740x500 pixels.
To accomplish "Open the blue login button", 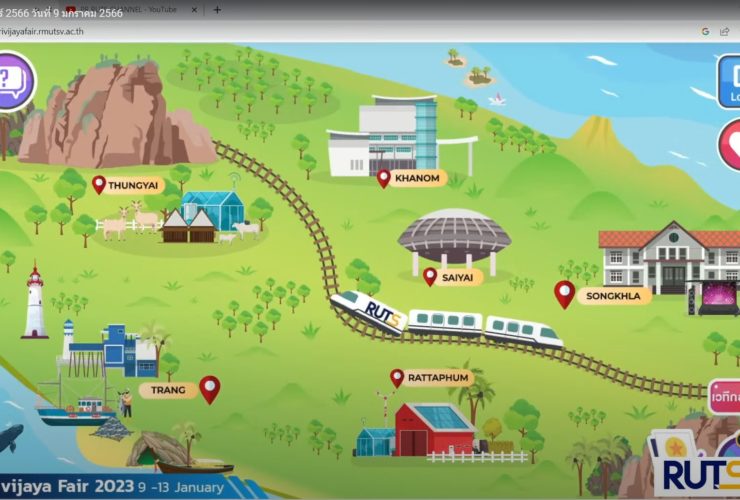I will pyautogui.click(x=730, y=82).
